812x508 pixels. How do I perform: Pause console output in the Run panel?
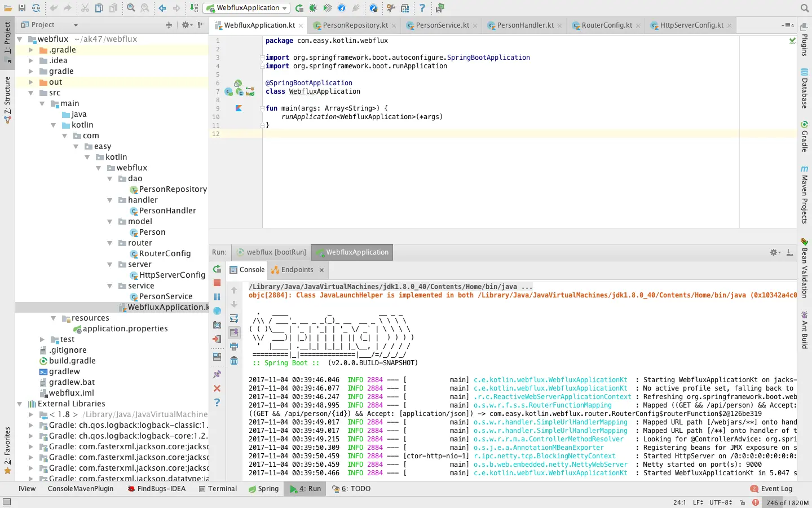click(217, 297)
